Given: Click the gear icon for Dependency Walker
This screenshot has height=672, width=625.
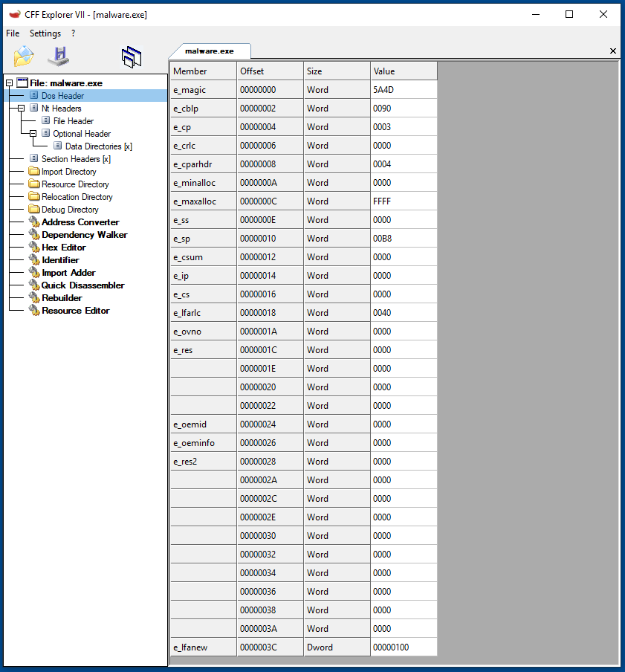Looking at the screenshot, I should tap(34, 234).
